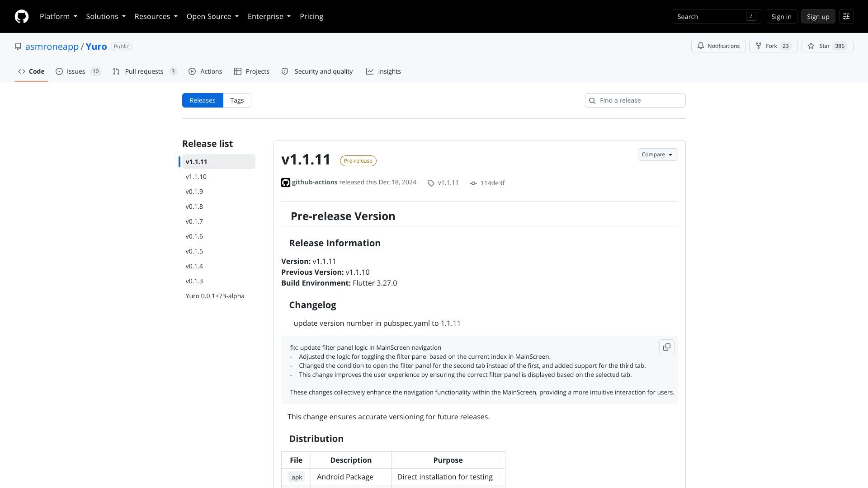The width and height of the screenshot is (868, 488).
Task: Click the Pre-release badge
Action: pos(358,161)
